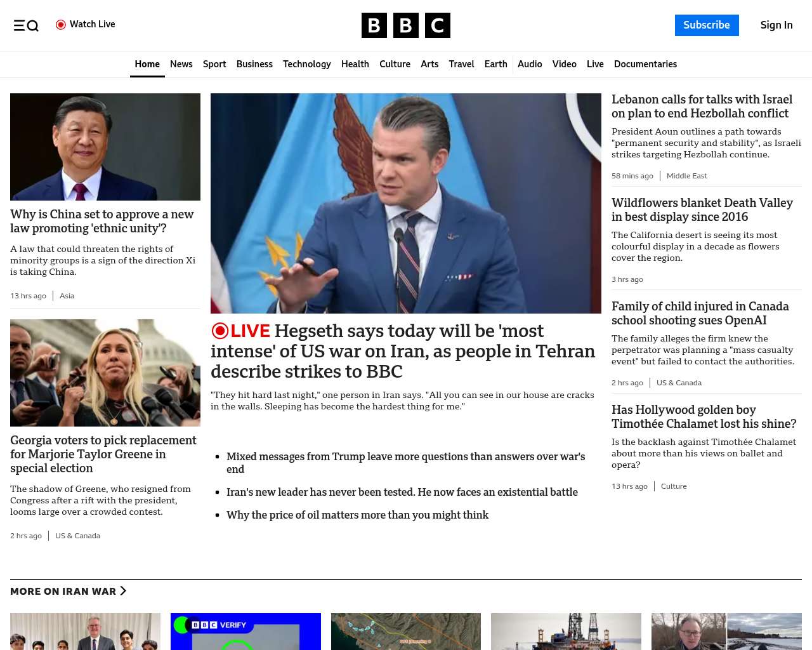
Task: Click the Hegseth lead story image
Action: click(406, 203)
